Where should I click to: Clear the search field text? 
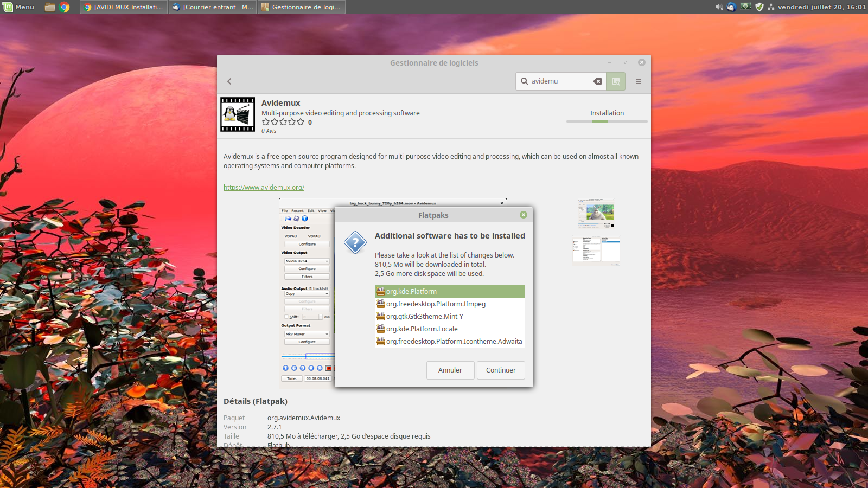coord(597,81)
